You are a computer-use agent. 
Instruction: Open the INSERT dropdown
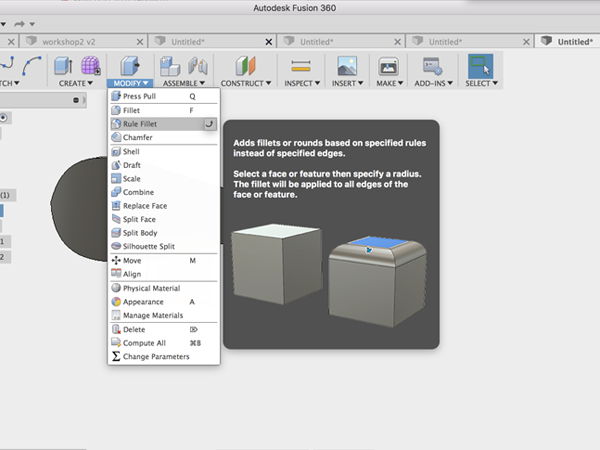click(x=347, y=83)
